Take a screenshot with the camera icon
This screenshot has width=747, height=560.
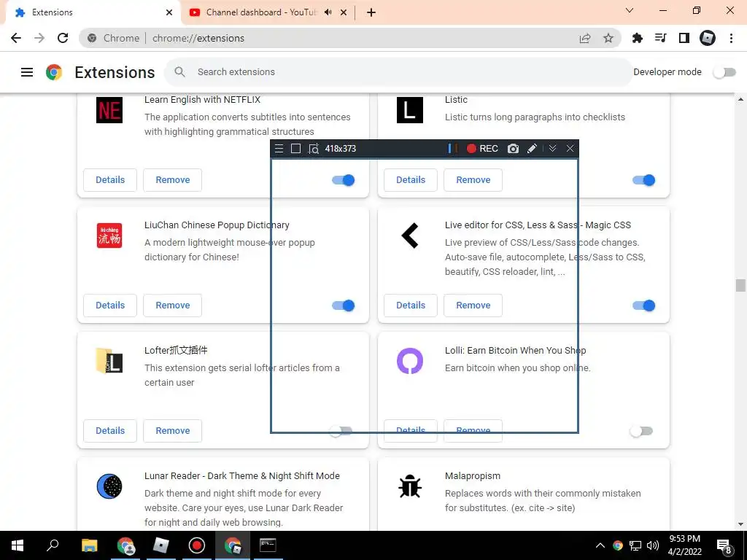coord(513,149)
